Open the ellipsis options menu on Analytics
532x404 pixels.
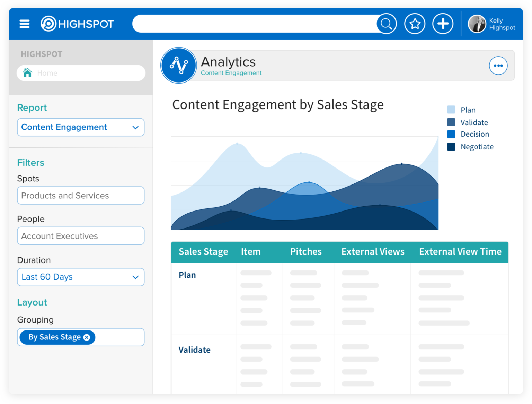pos(498,65)
